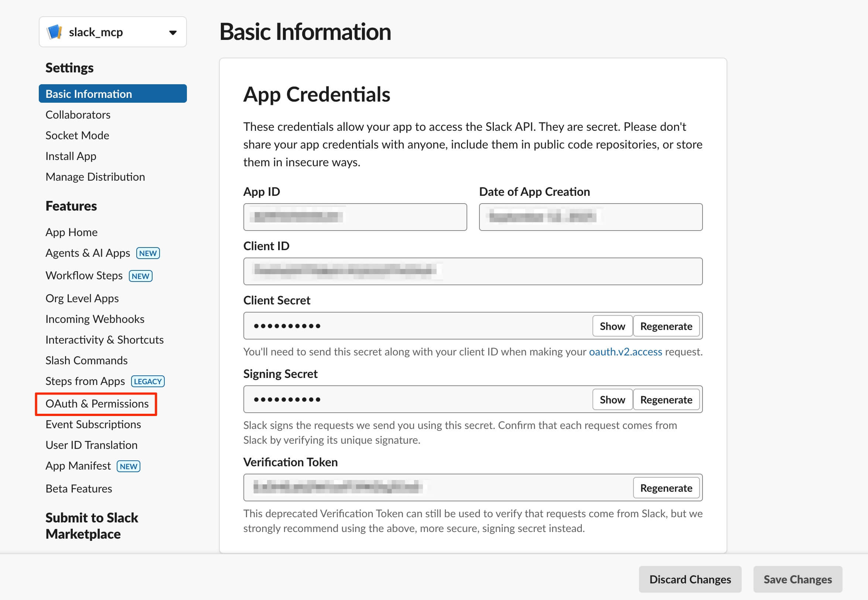Show the Client Secret value
868x600 pixels.
[612, 326]
